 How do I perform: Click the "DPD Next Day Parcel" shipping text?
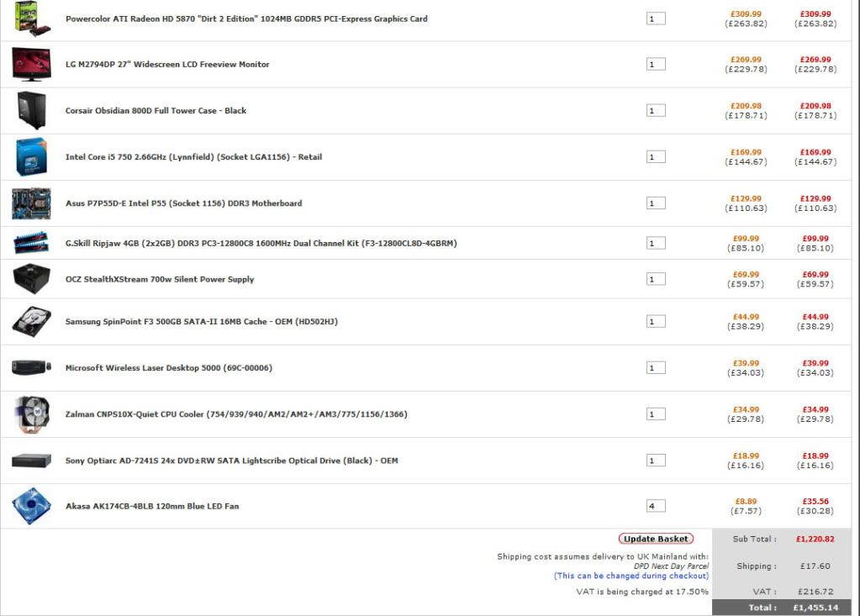coord(672,566)
